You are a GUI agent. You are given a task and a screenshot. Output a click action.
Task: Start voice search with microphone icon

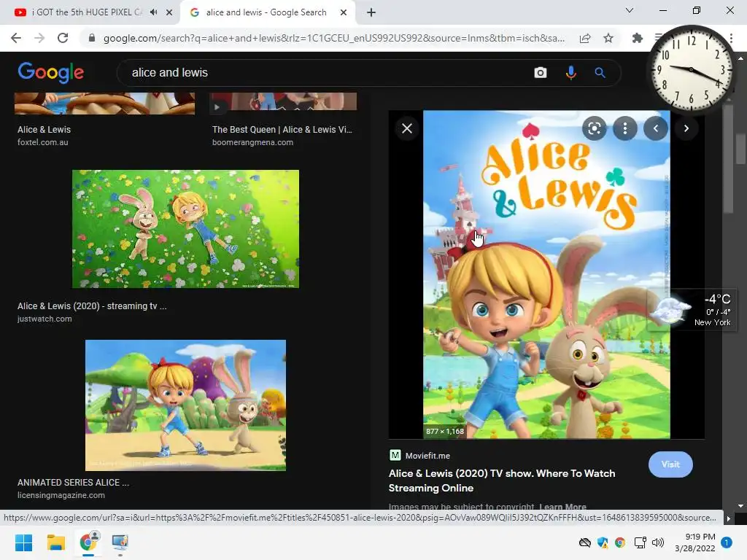coord(570,72)
